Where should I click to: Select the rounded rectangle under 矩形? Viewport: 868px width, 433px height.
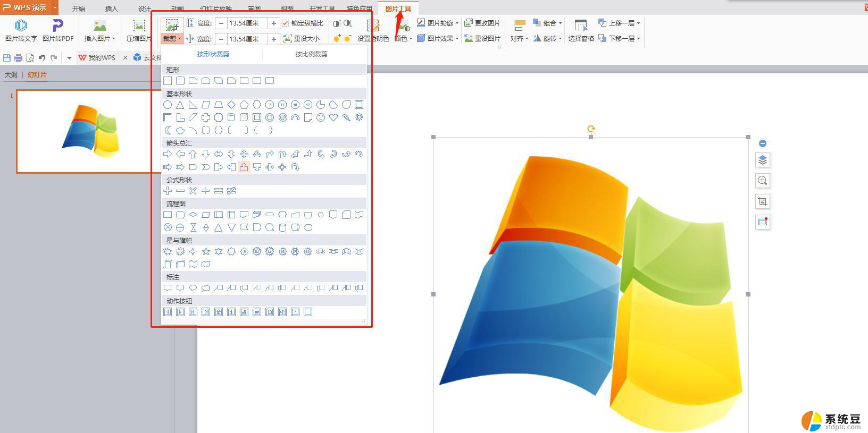pos(180,81)
